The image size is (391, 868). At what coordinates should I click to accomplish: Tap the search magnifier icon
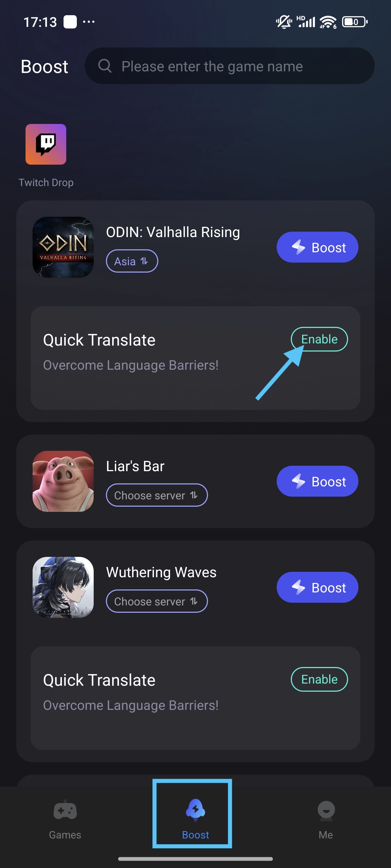pyautogui.click(x=105, y=66)
